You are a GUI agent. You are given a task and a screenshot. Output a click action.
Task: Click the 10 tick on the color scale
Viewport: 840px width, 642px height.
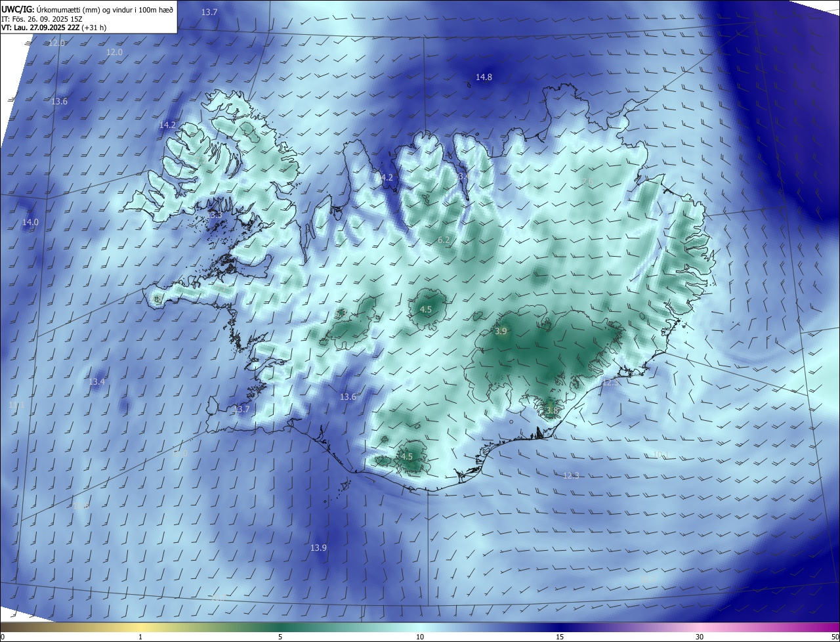coord(420,637)
